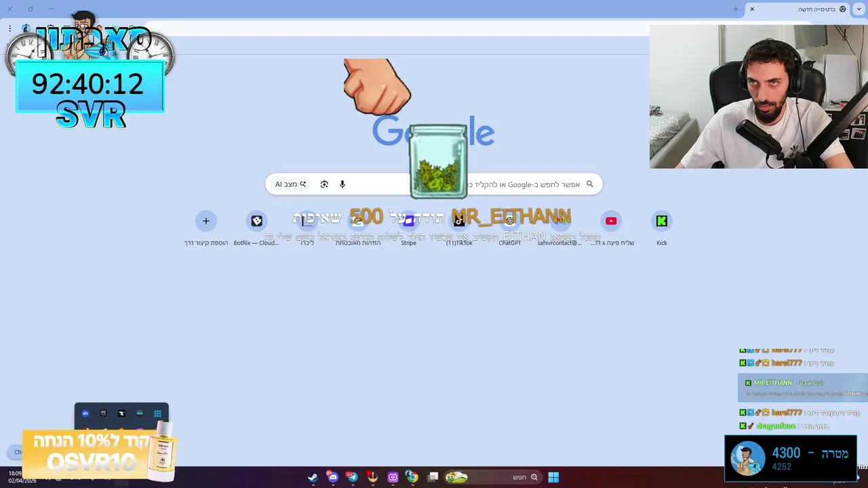Open AI mode in the search box
Screen dimensions: 868x488
pos(290,184)
